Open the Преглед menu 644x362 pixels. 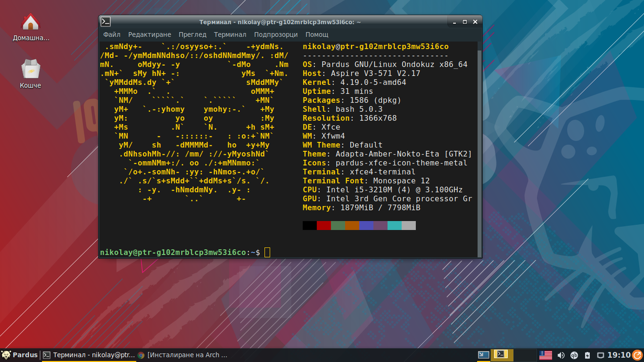192,35
